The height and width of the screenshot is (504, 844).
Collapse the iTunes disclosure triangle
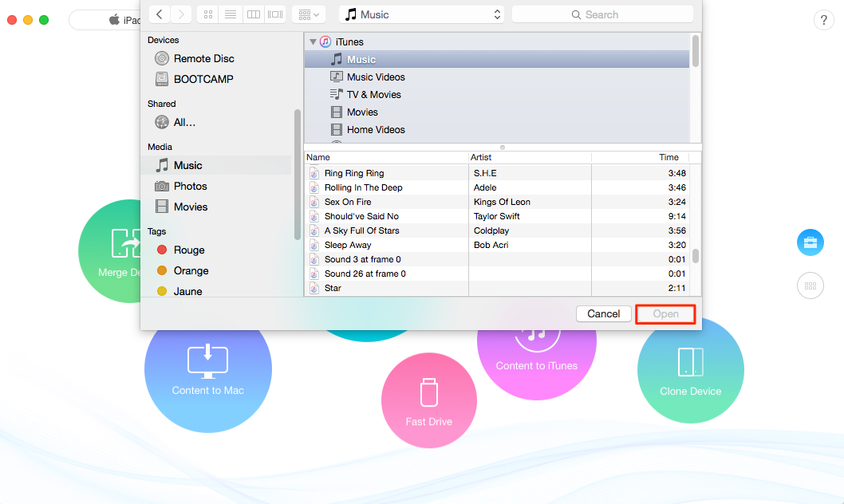(313, 41)
